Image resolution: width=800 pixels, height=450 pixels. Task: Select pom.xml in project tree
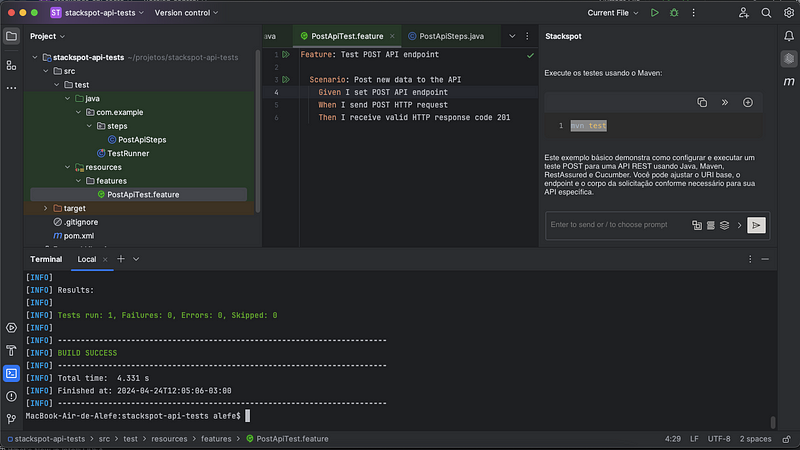point(73,236)
